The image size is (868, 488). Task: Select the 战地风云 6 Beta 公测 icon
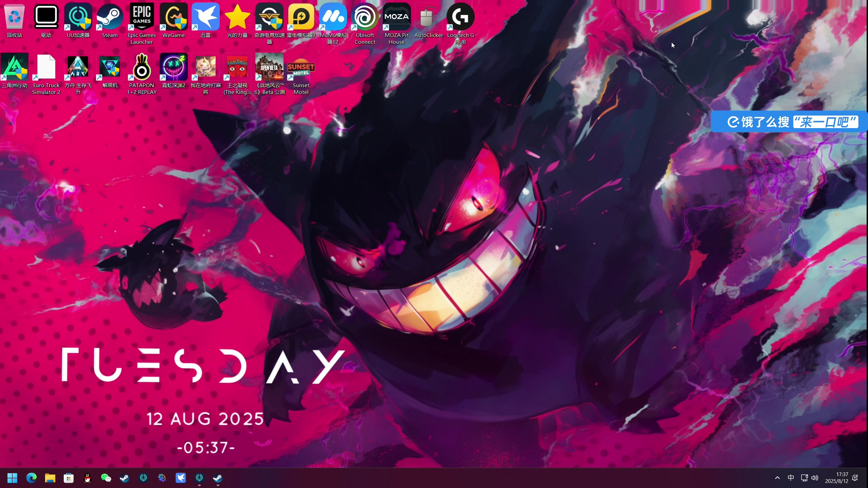pyautogui.click(x=269, y=75)
